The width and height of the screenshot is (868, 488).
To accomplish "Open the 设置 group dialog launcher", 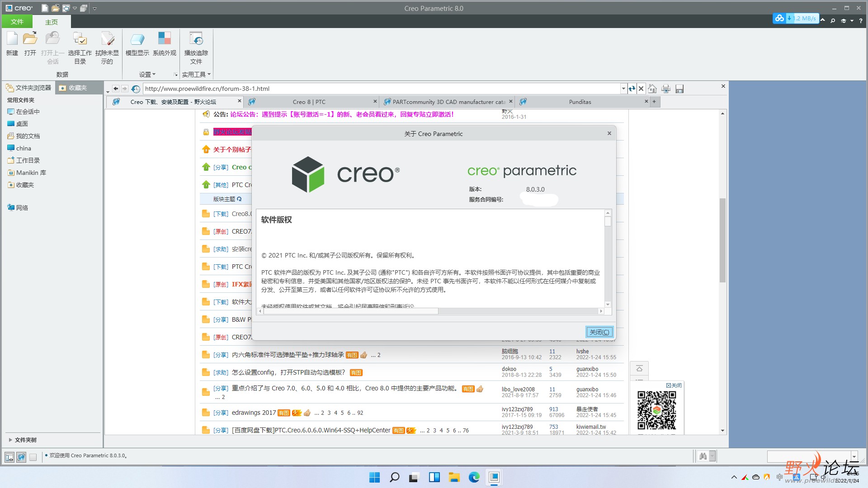I will click(175, 75).
